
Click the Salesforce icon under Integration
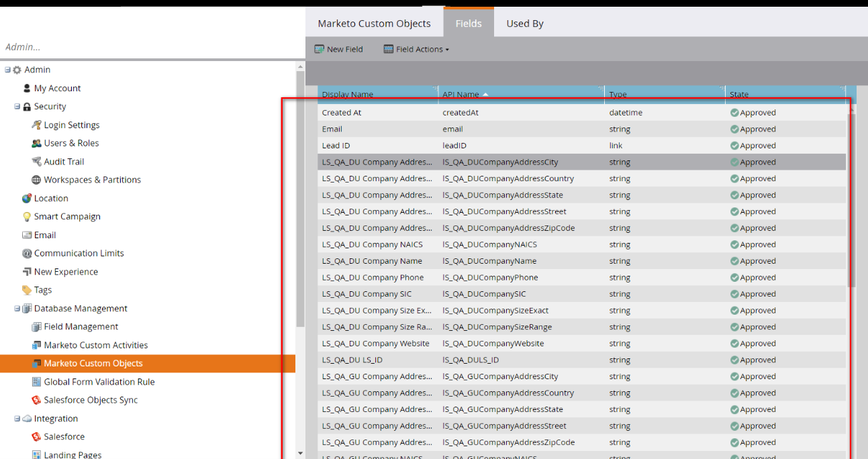(x=37, y=437)
